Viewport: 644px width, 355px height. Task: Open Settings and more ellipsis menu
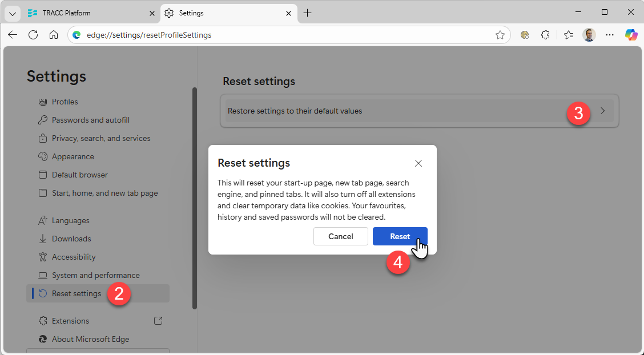pos(610,35)
